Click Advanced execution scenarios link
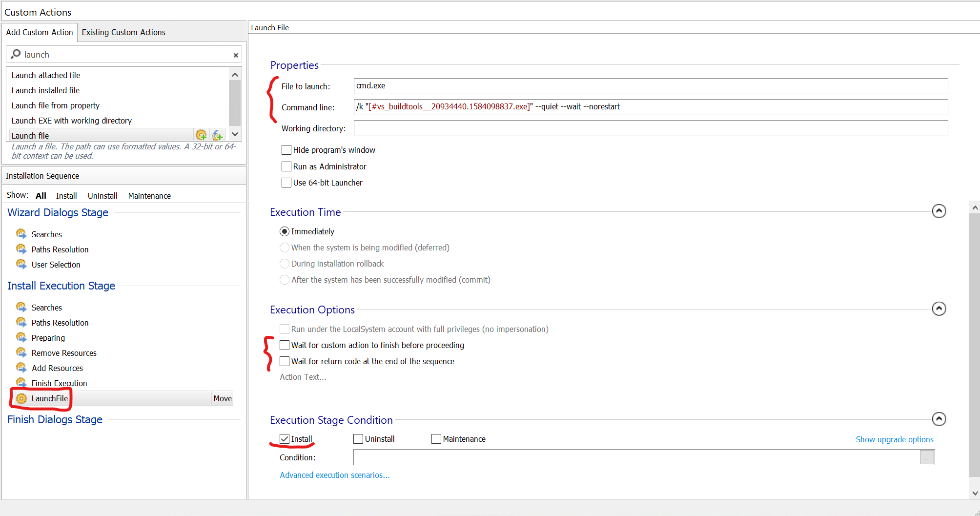This screenshot has height=516, width=980. (334, 475)
